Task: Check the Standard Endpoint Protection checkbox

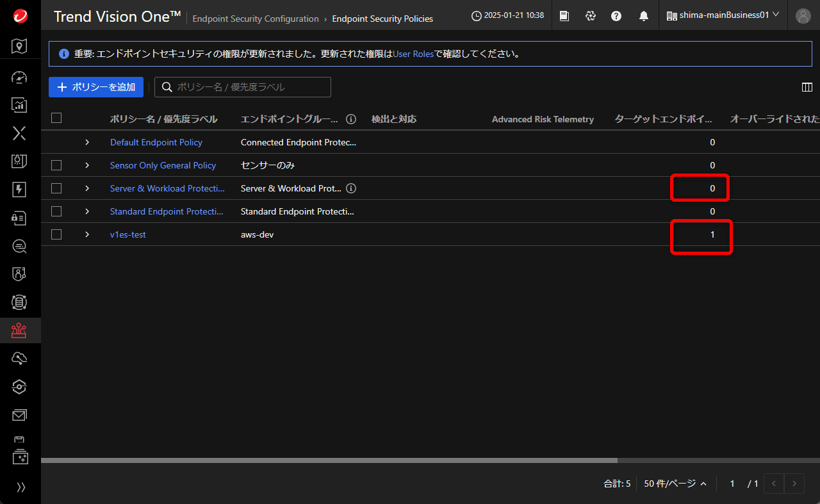Action: coord(56,211)
